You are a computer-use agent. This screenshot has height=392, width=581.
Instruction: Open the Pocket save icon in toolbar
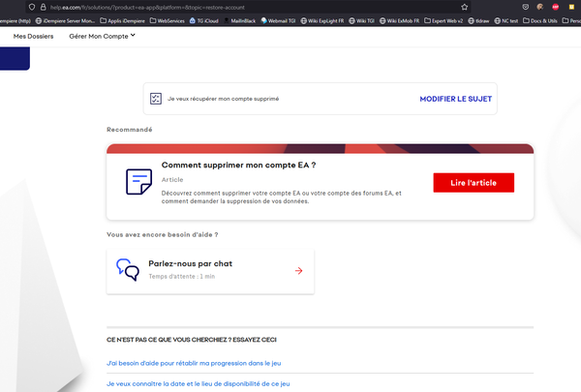coord(526,7)
